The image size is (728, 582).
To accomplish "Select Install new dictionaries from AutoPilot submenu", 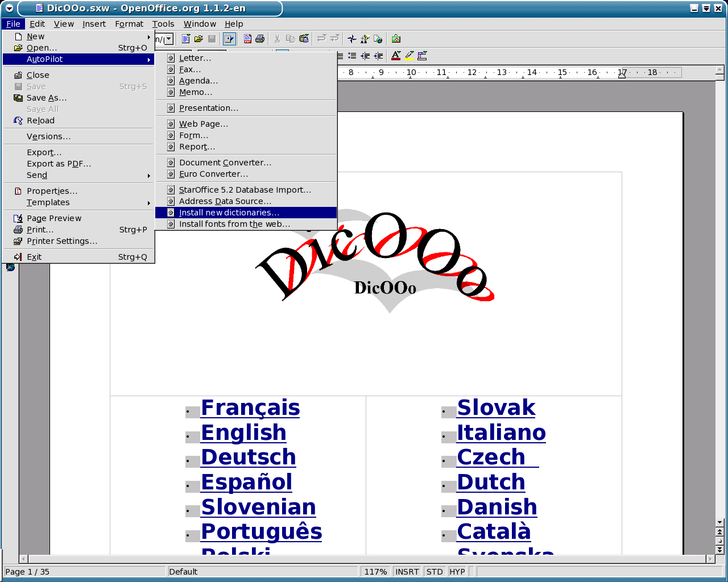I will pos(229,213).
